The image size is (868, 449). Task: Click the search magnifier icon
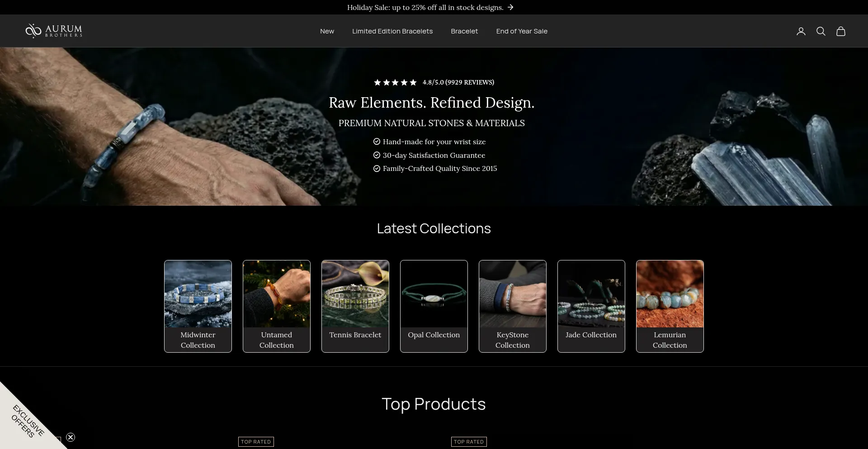(821, 31)
